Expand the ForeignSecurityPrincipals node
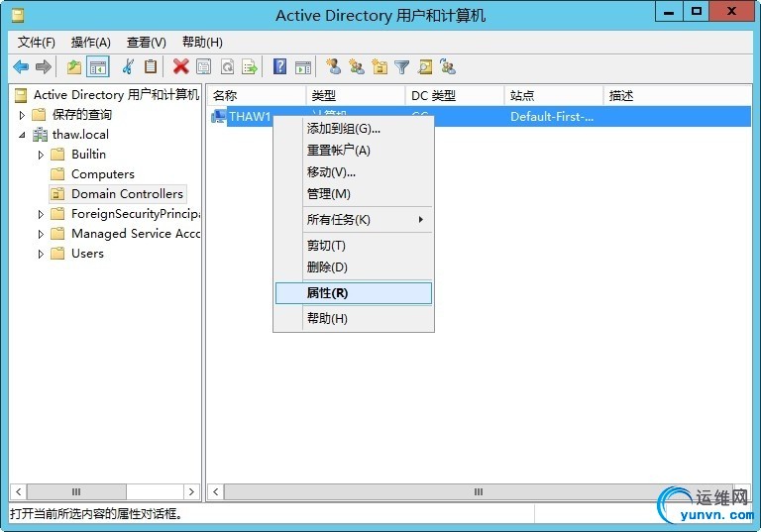This screenshot has height=532, width=761. click(x=41, y=214)
